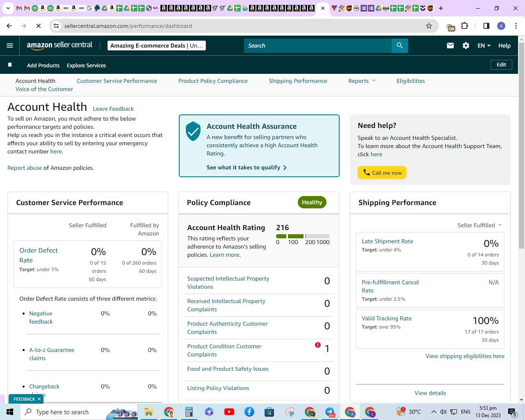This screenshot has height=420, width=525.
Task: Open the Chrome Extensions puzzle icon
Action: 465,26
